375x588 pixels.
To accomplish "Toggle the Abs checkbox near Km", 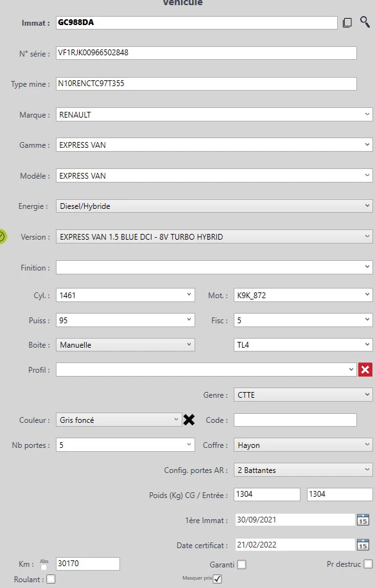I will click(x=44, y=567).
